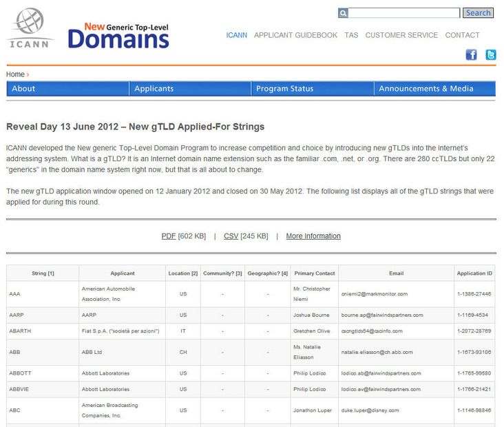Open the CUSTOMER SERVICE link
The width and height of the screenshot is (504, 427).
click(x=401, y=35)
